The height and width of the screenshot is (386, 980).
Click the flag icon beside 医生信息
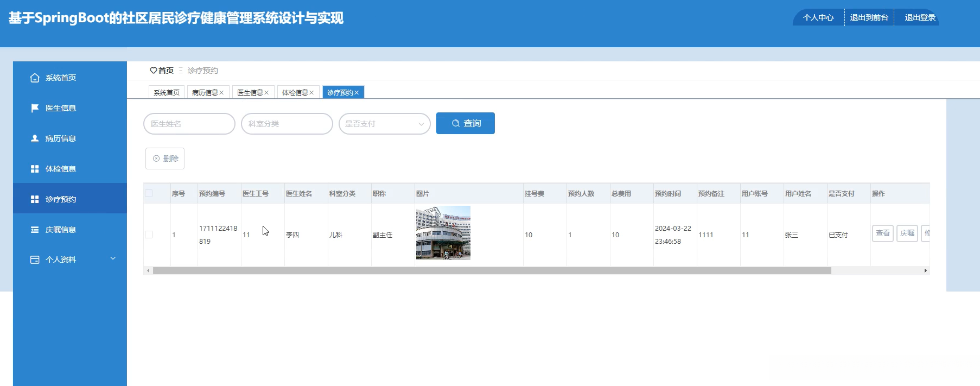coord(35,108)
